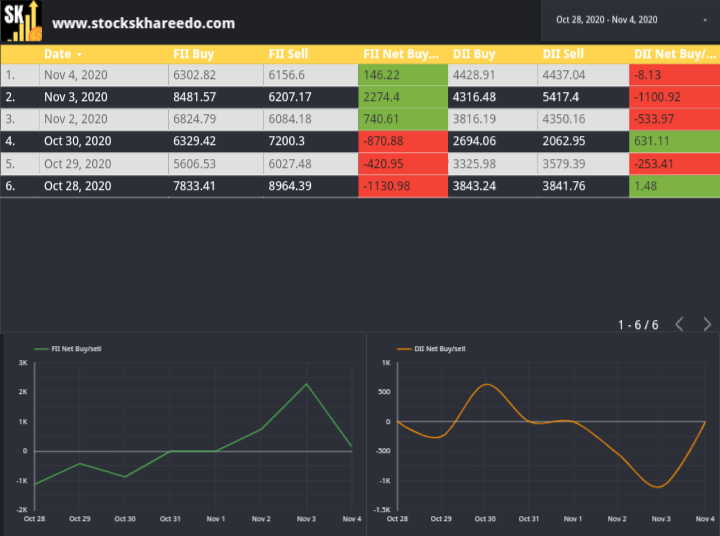Click the DII Net Buy/sell chart legend

(431, 349)
